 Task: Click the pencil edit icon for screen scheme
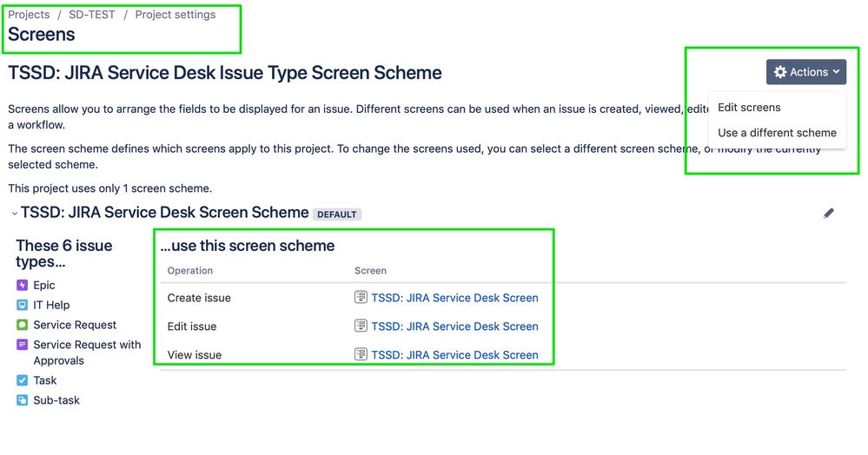tap(828, 213)
